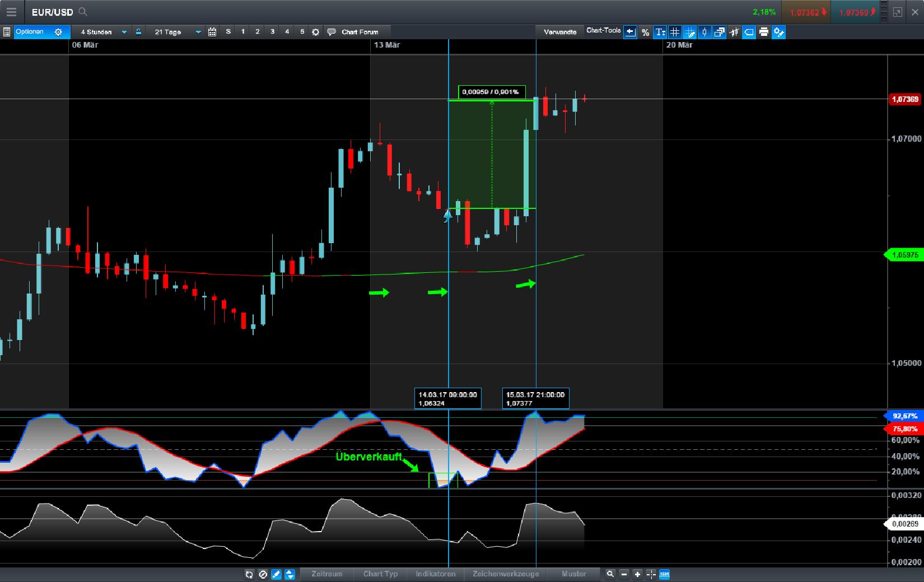Toggle the lock icon beside 4 Stunden
Screen dimensions: 924x582
coord(137,32)
